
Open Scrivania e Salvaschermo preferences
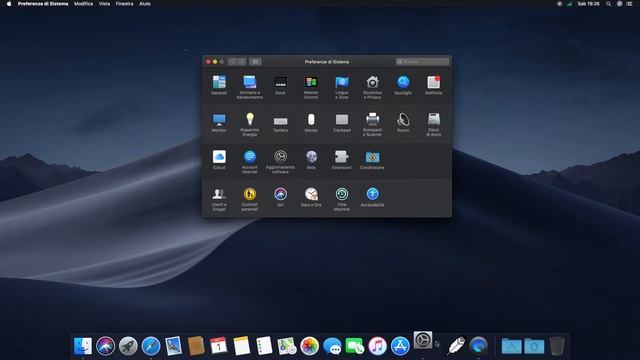(x=250, y=87)
